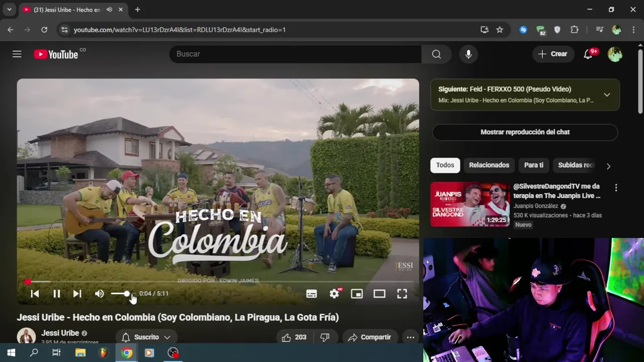The image size is (644, 362).
Task: Show more filter chips with right chevron
Action: 608,166
